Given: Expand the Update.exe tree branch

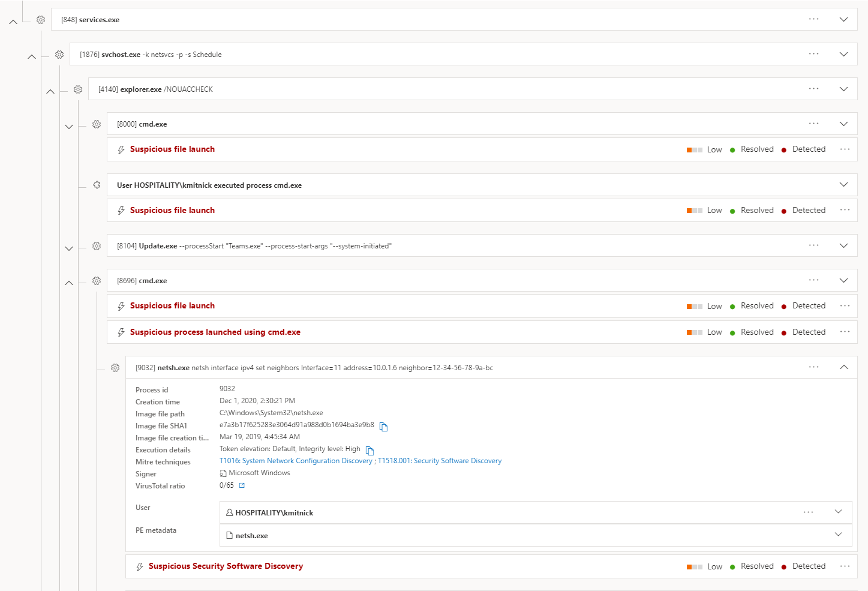Looking at the screenshot, I should (x=69, y=248).
